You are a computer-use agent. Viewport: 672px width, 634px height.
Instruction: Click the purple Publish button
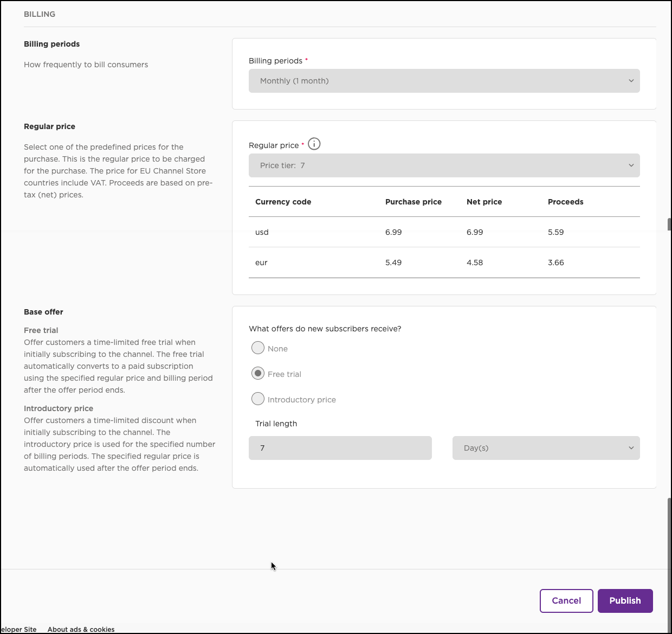625,601
